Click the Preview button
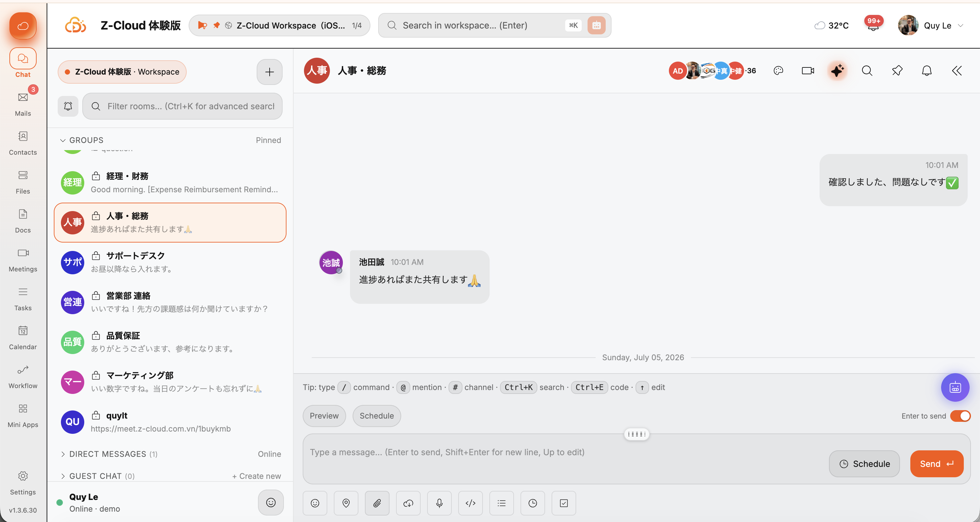Viewport: 980px width, 522px height. (324, 416)
